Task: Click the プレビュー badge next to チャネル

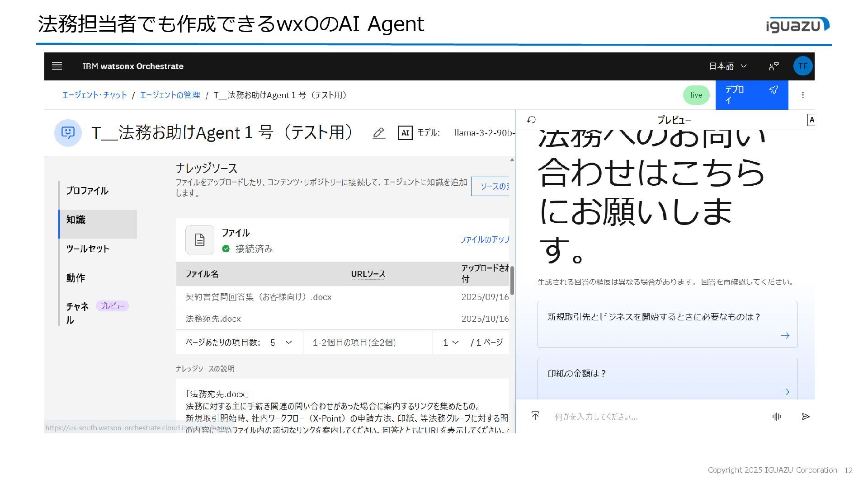Action: point(113,306)
